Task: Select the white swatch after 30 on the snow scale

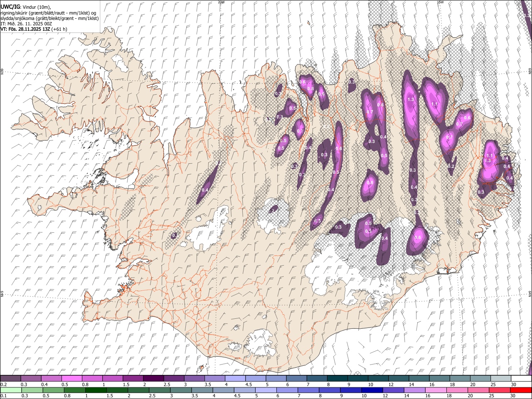Action: point(521,378)
